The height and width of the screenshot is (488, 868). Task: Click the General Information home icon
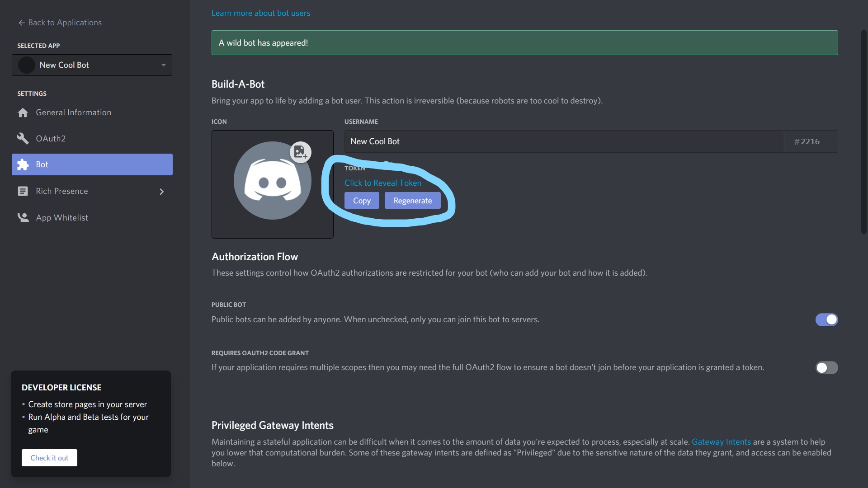click(23, 113)
